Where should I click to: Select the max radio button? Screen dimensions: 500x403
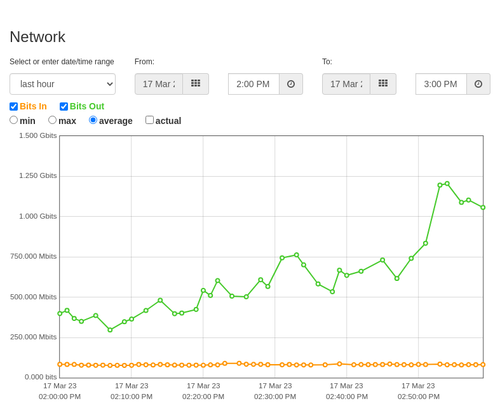pos(52,120)
